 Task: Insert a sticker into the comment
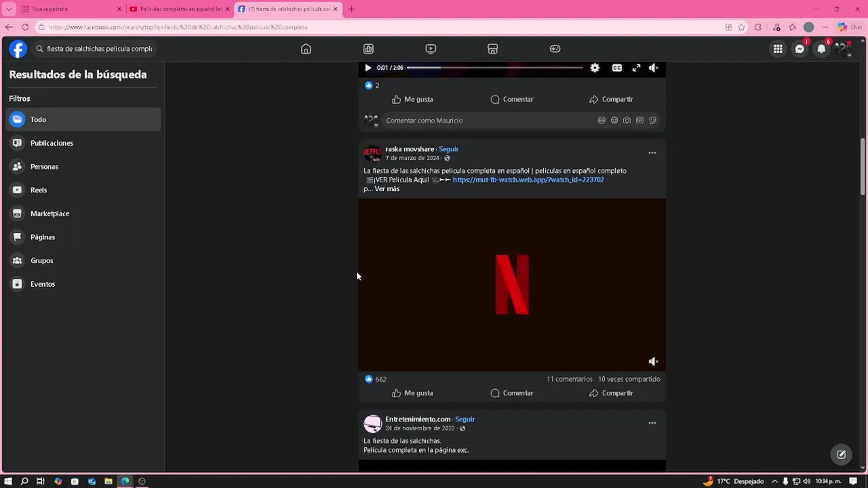click(652, 121)
